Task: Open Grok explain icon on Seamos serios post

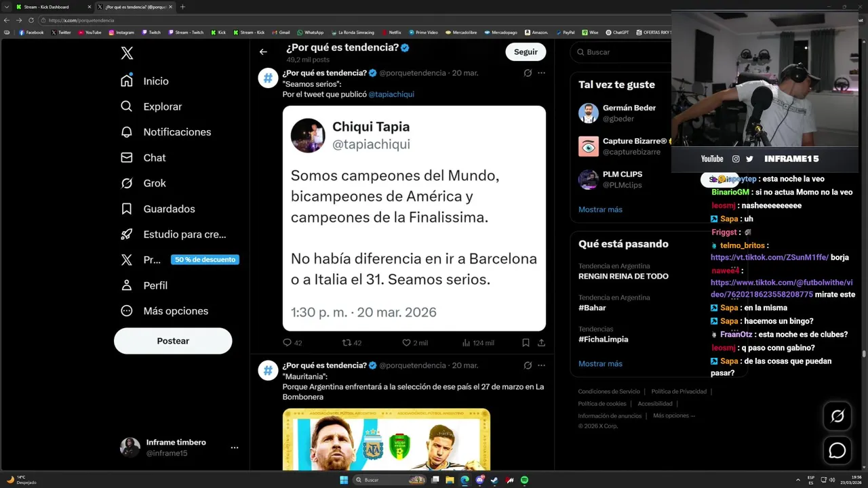Action: click(528, 73)
